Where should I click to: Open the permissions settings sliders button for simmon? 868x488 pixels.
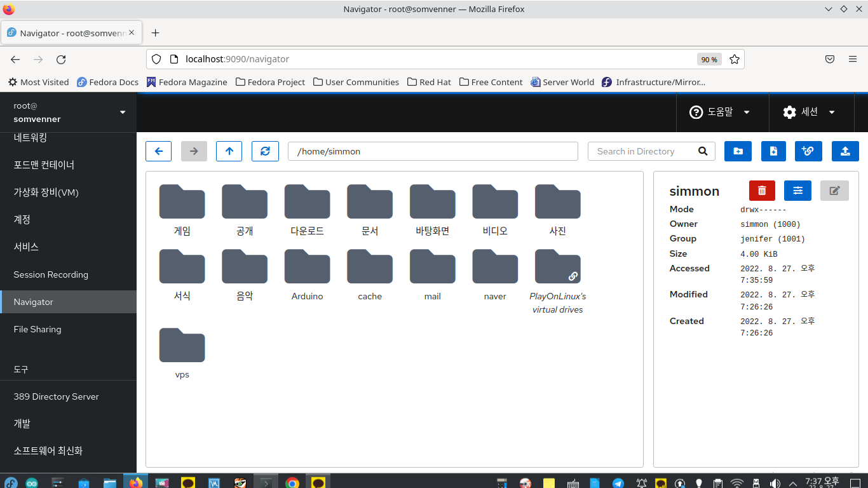797,191
